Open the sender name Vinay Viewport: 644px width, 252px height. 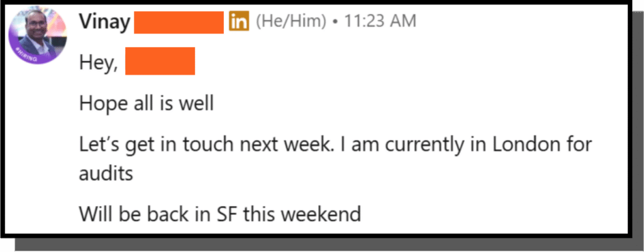click(x=104, y=22)
